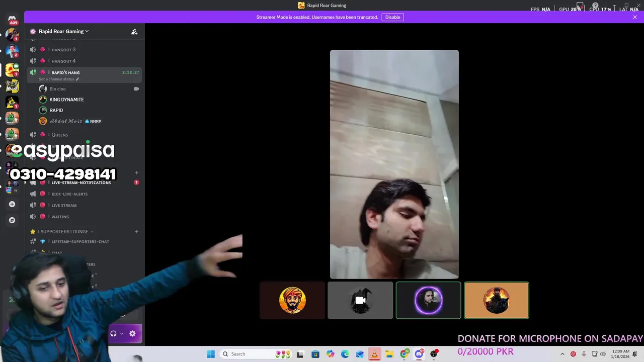Launch Microsoft Edge from the taskbar

(345, 354)
